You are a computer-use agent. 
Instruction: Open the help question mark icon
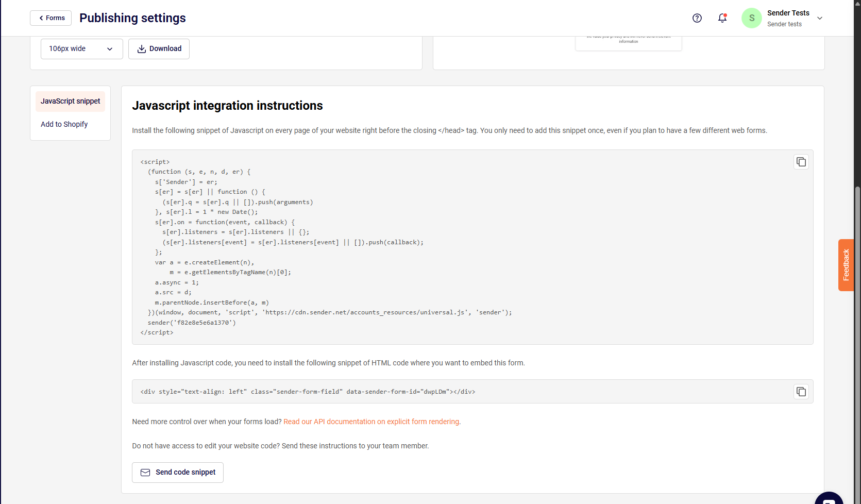click(x=697, y=18)
